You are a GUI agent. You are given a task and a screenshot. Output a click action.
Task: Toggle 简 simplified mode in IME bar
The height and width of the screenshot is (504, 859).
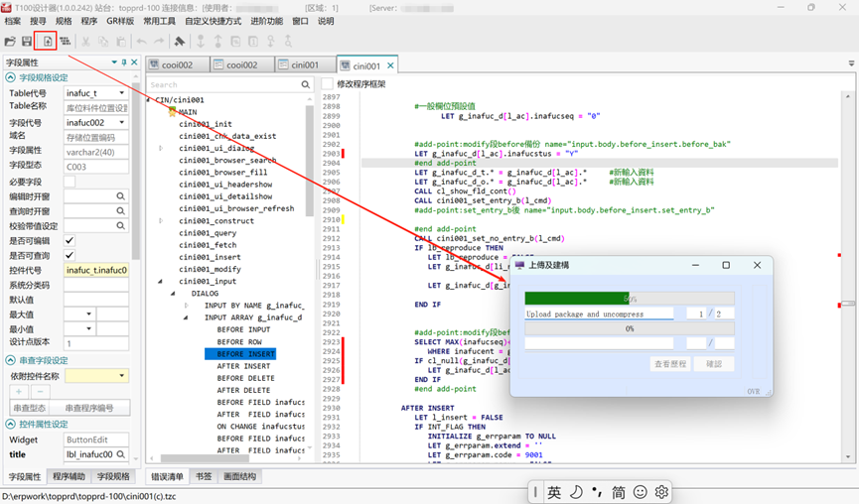point(618,492)
